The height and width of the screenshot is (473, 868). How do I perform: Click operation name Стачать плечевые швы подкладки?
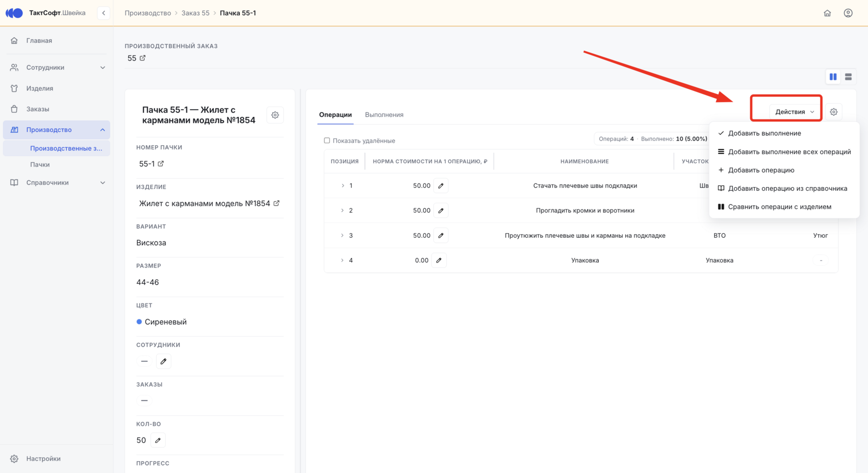pos(585,186)
